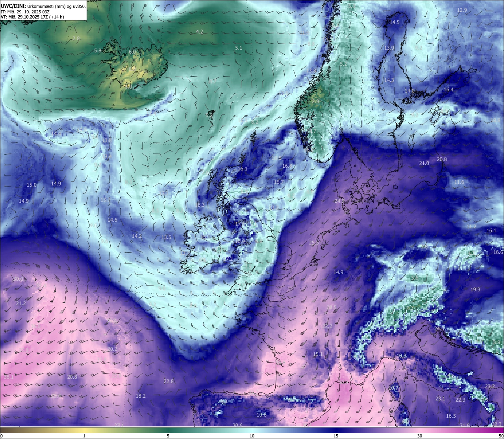Image resolution: width=504 pixels, height=439 pixels.
Task: Click the 2.9 value over Norway
Action: click(x=315, y=101)
